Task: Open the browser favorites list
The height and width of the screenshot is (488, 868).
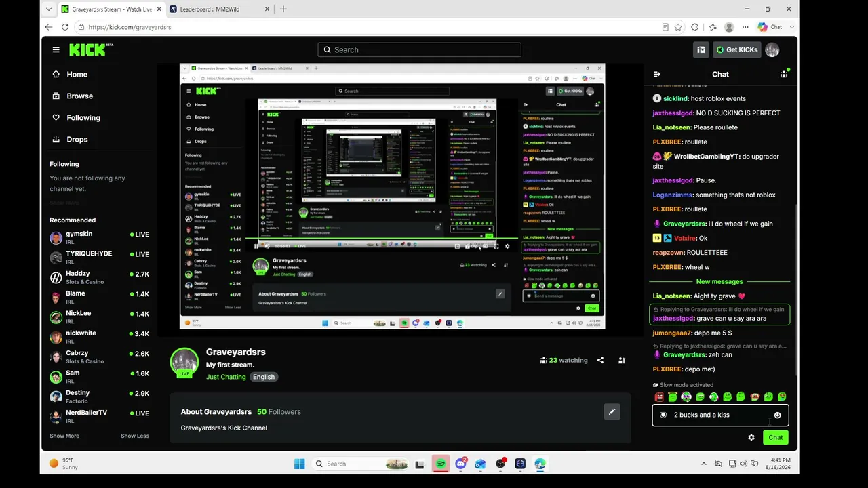Action: point(713,27)
